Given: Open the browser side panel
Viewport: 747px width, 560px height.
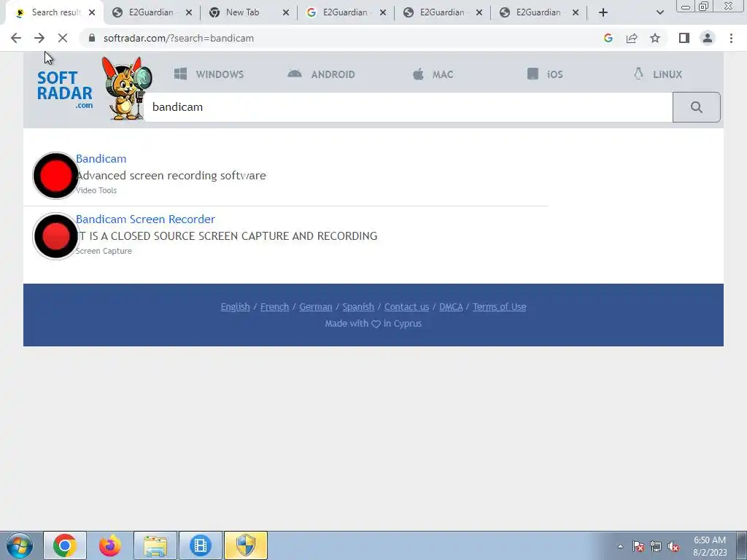Looking at the screenshot, I should click(684, 38).
